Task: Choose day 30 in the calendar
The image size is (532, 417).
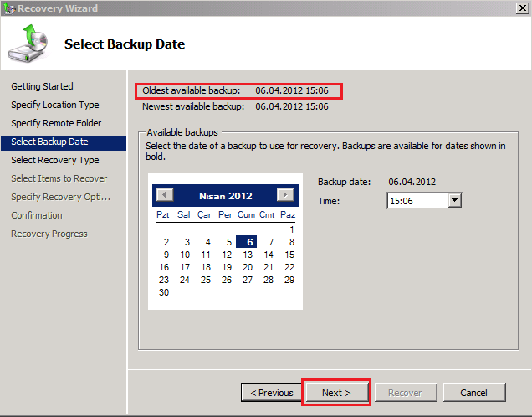Action: pos(164,292)
